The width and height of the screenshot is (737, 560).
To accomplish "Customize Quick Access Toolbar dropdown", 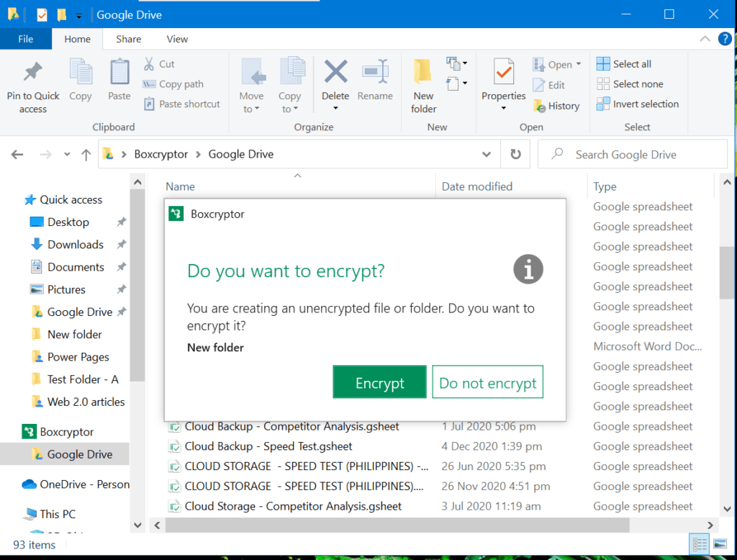I will pos(78,16).
